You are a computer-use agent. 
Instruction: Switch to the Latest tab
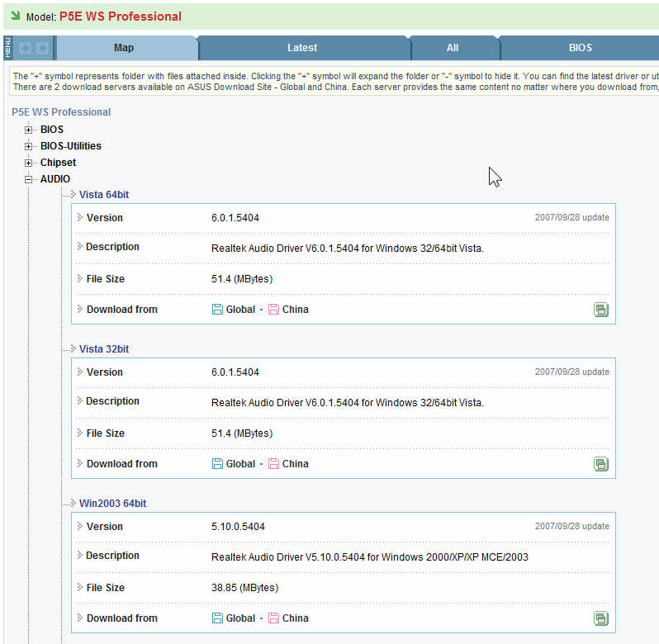pyautogui.click(x=301, y=48)
